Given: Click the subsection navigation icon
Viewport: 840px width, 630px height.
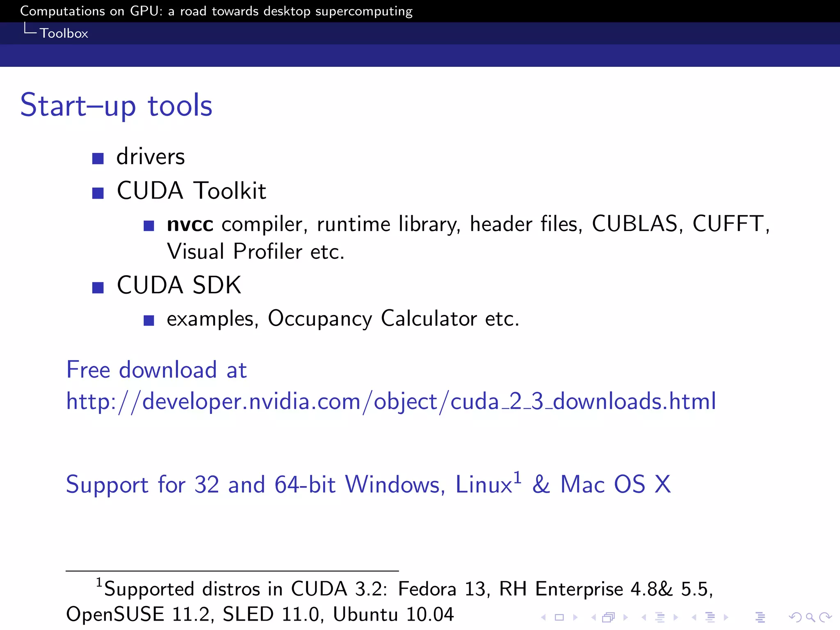Looking at the screenshot, I should [x=660, y=617].
